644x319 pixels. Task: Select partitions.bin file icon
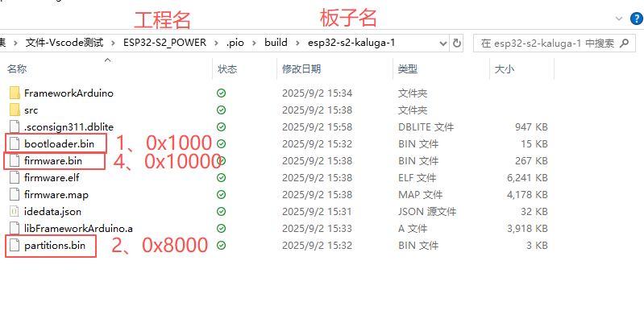click(x=15, y=246)
